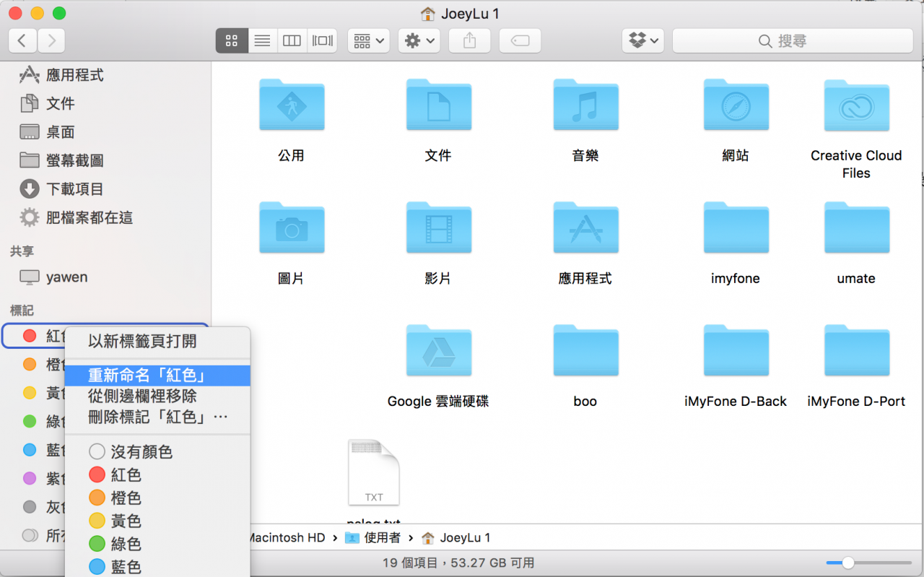Screen dimensions: 924x577
Task: Open the arrange-by dropdown
Action: (x=368, y=41)
